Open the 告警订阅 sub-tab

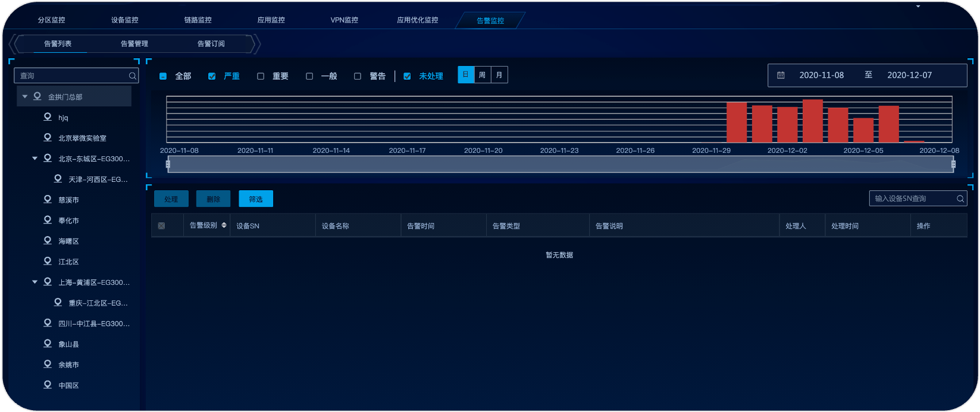point(211,43)
